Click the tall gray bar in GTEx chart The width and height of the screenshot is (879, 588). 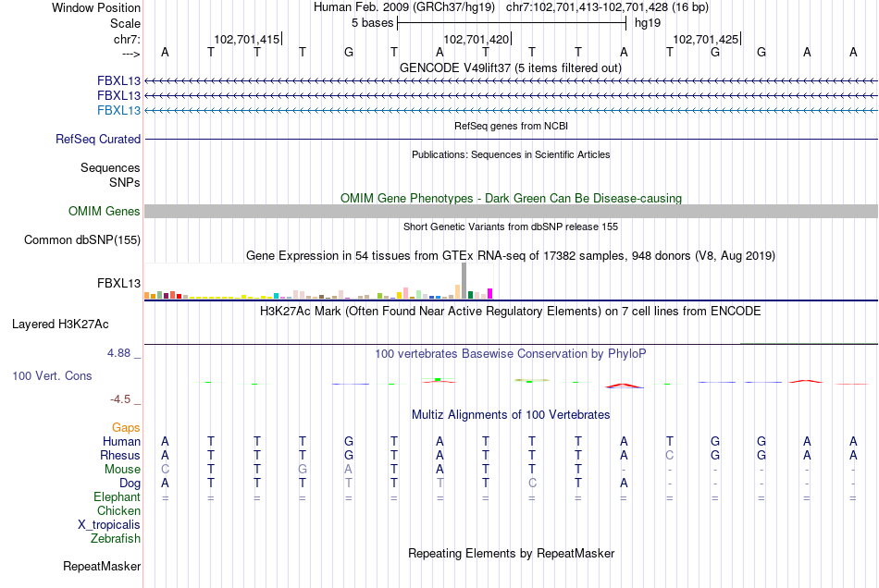pos(464,280)
